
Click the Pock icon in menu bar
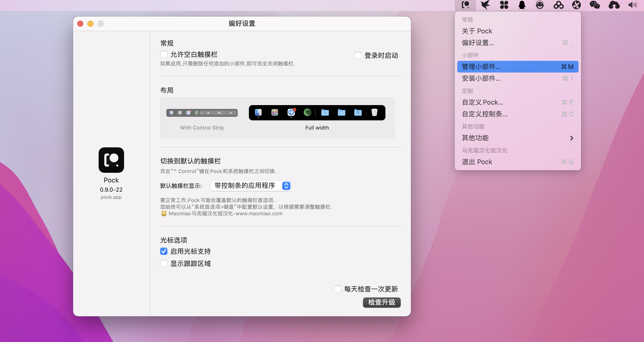[x=465, y=5]
